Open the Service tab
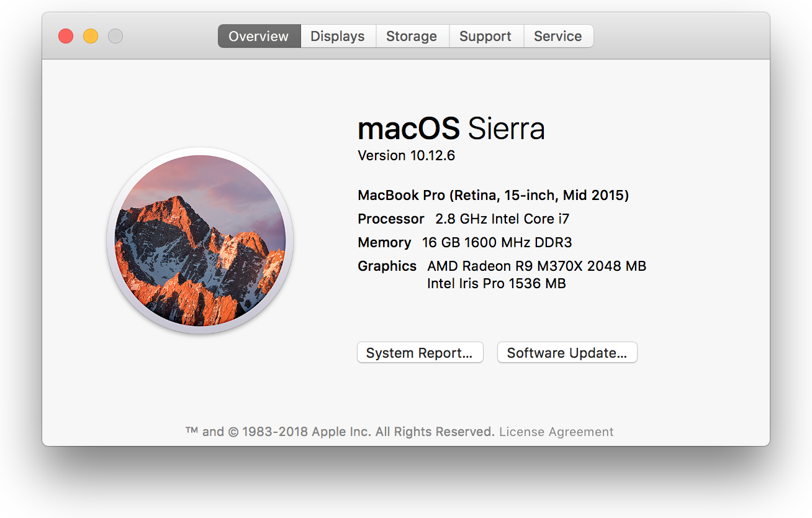This screenshot has width=812, height=518. click(x=558, y=36)
